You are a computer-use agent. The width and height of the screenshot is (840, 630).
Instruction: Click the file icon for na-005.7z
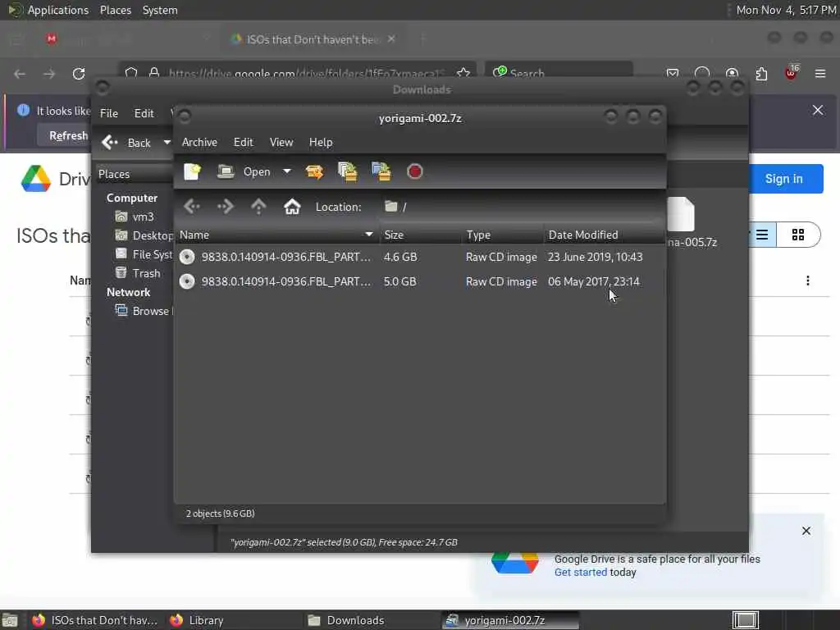pos(682,214)
